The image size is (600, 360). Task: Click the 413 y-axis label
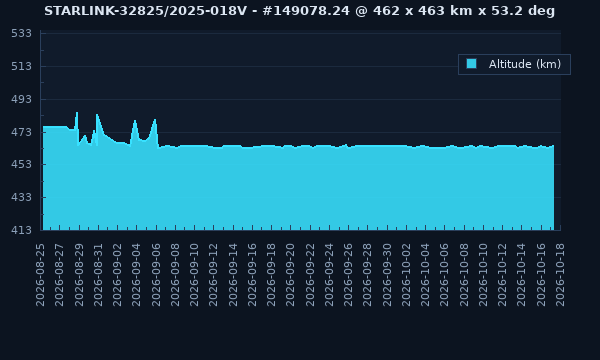click(x=21, y=230)
